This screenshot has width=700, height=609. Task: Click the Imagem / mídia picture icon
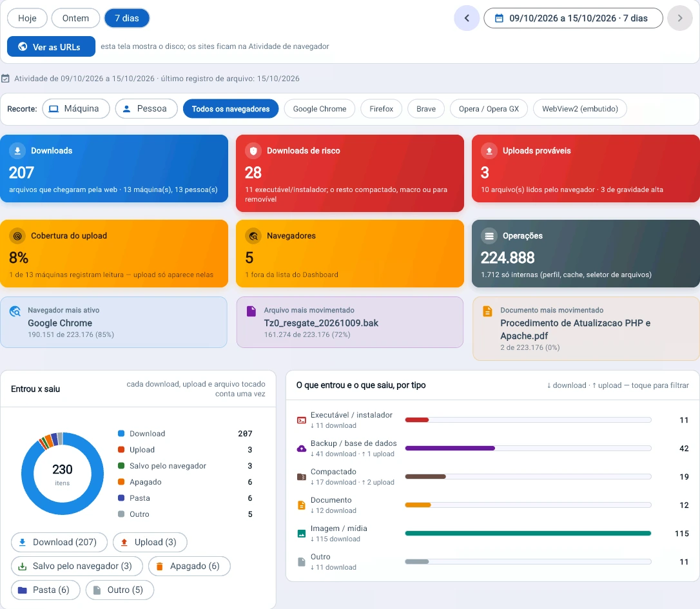coord(302,534)
